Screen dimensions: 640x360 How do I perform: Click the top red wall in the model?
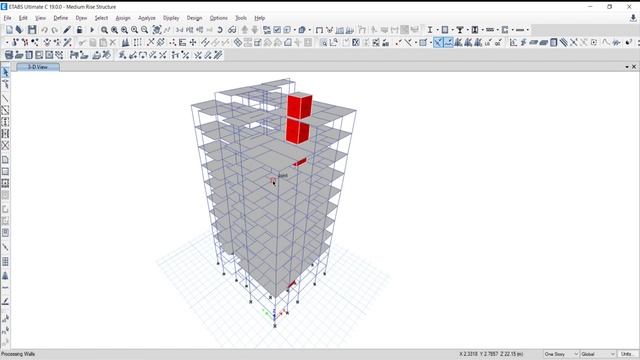[299, 106]
